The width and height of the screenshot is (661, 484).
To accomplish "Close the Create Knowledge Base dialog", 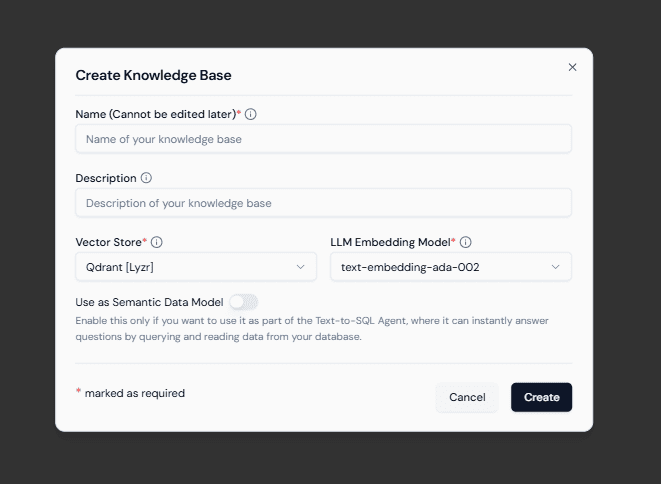I will (x=572, y=67).
